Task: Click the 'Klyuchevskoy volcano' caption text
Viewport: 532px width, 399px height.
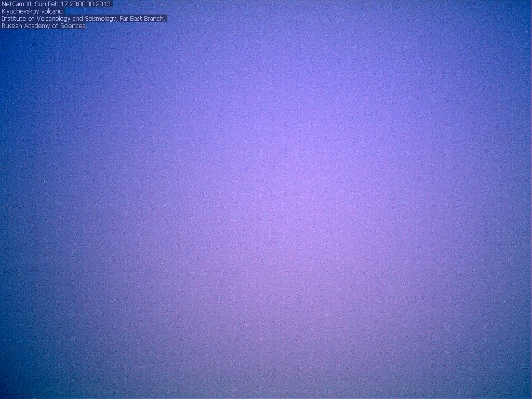Action: [32, 11]
